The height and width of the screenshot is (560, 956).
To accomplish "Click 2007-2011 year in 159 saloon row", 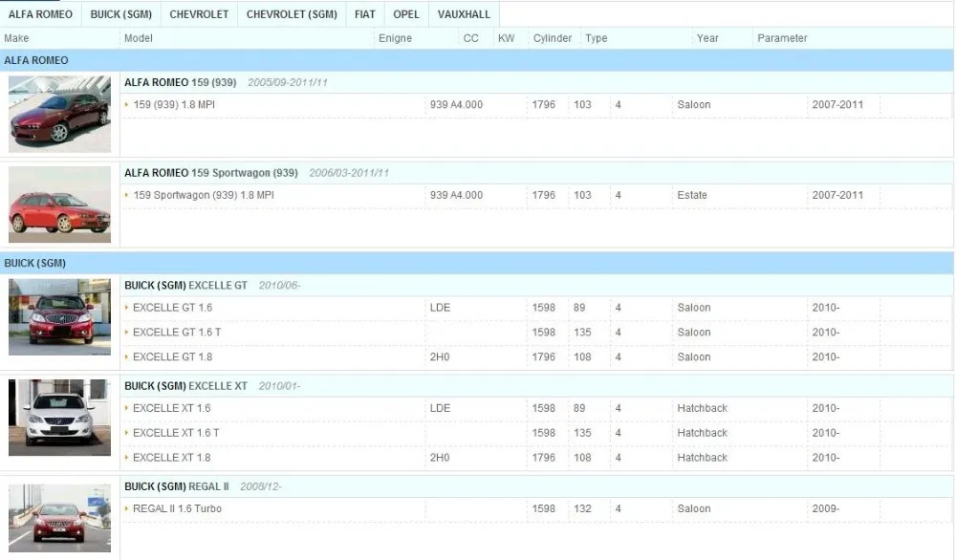I will click(x=837, y=105).
